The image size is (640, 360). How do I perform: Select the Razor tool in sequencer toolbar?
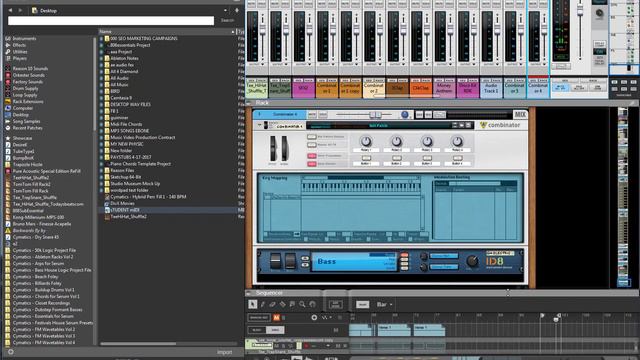(282, 304)
